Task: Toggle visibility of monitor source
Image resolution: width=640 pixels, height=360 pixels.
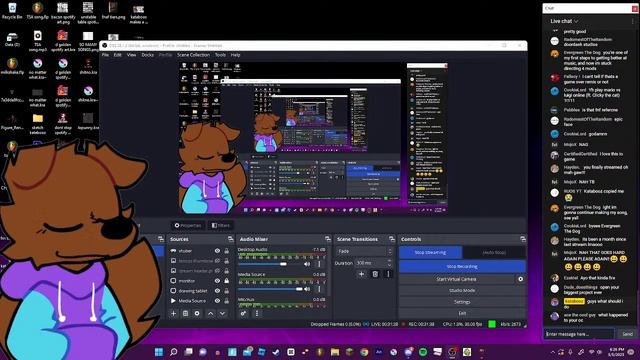Action: pyautogui.click(x=218, y=281)
